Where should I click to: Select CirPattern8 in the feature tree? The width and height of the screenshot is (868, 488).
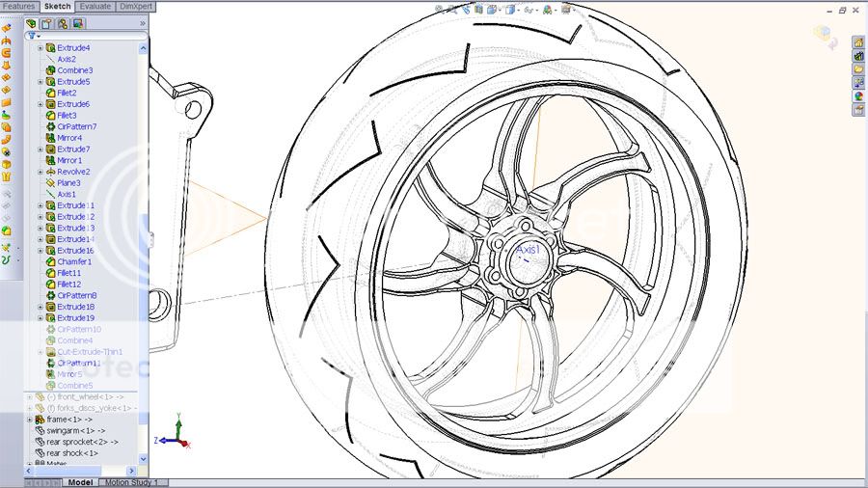click(77, 295)
